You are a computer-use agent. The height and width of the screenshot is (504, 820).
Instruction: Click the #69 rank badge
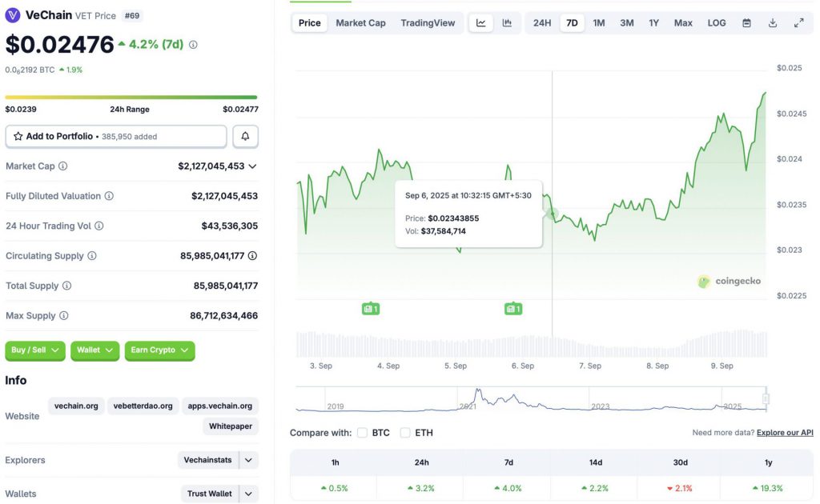coord(132,16)
